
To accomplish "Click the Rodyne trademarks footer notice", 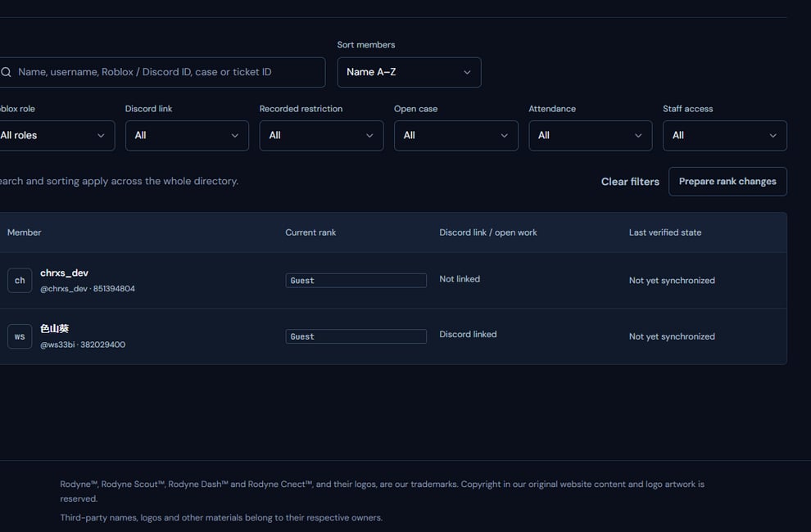I will pyautogui.click(x=382, y=491).
